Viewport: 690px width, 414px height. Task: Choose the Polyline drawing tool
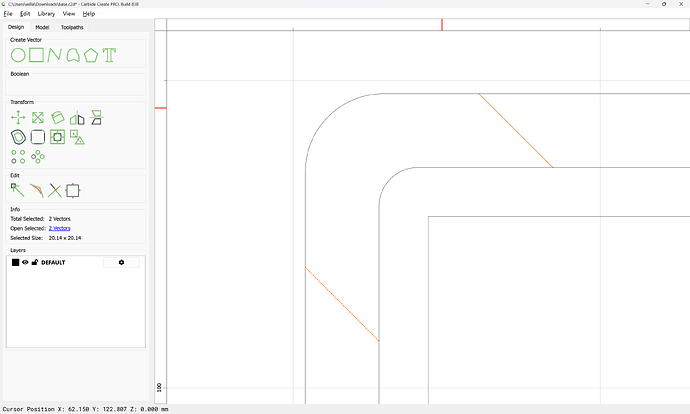(x=54, y=55)
